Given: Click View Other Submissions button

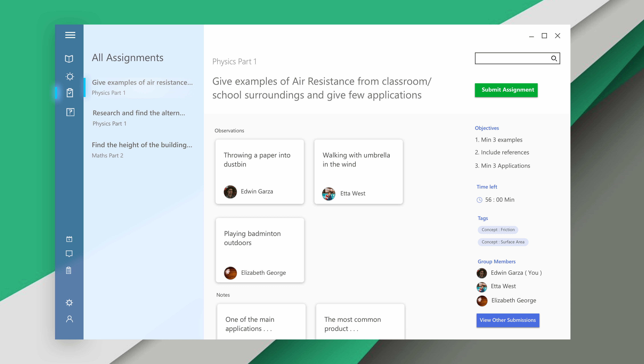Looking at the screenshot, I should (x=507, y=320).
